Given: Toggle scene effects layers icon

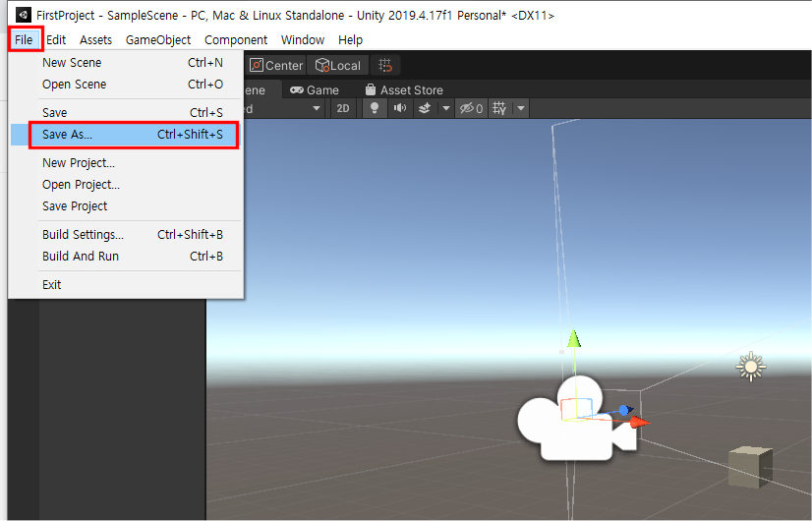Looking at the screenshot, I should [425, 109].
